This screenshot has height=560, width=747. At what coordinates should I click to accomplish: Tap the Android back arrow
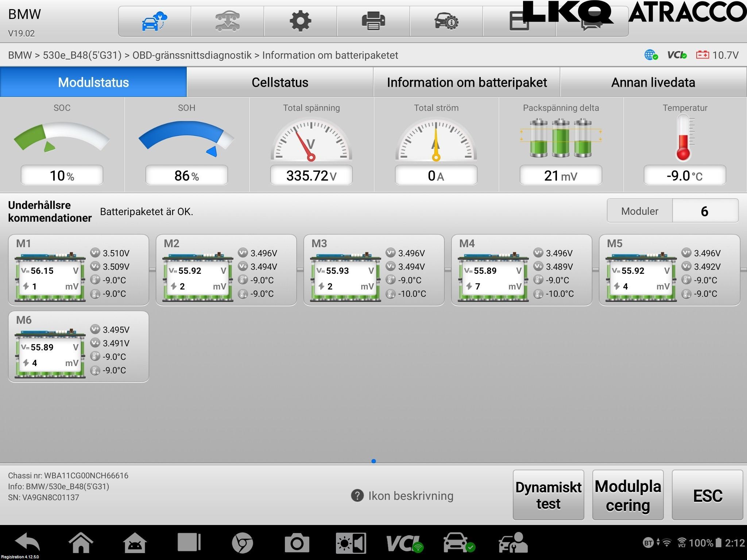[x=27, y=543]
